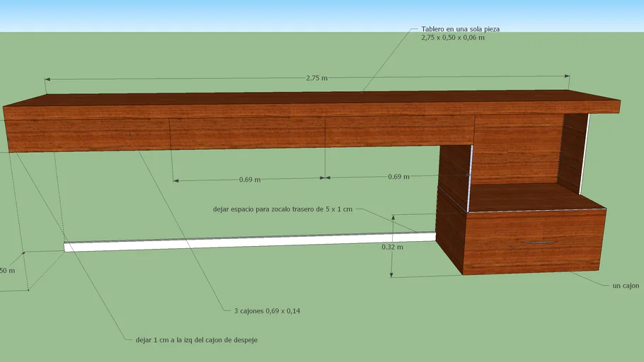Click the front edge of the tabletop
This screenshot has width=644, height=362.
311,110
